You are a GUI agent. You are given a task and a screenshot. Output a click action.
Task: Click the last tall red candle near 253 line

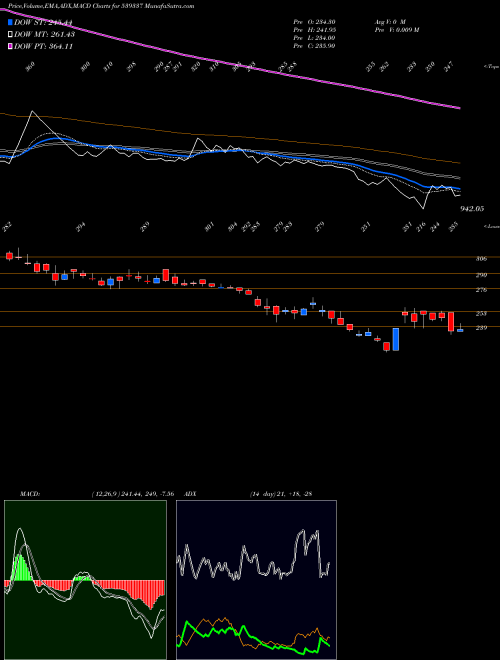[x=451, y=322]
